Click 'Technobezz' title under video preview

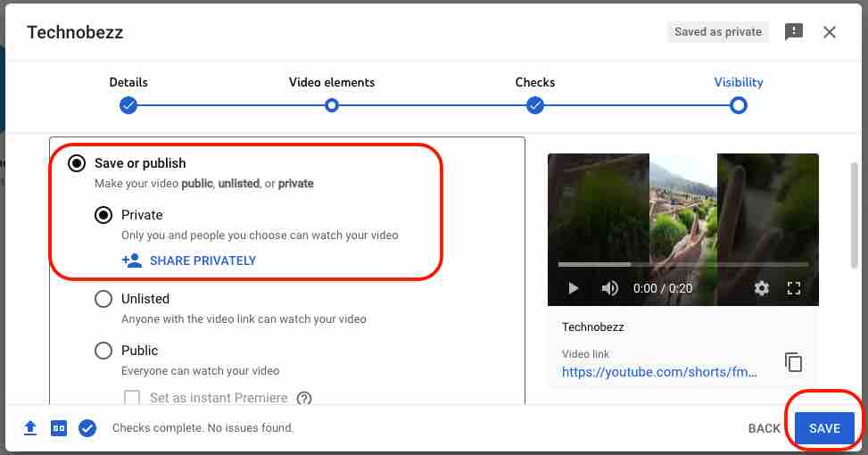593,327
